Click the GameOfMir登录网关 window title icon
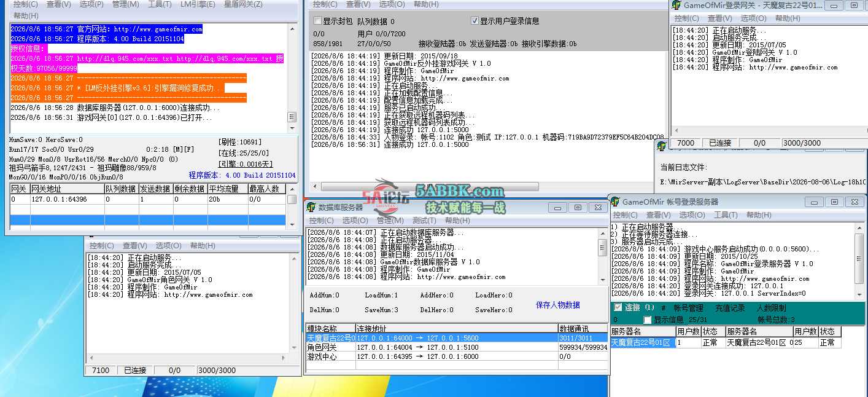 coord(676,5)
